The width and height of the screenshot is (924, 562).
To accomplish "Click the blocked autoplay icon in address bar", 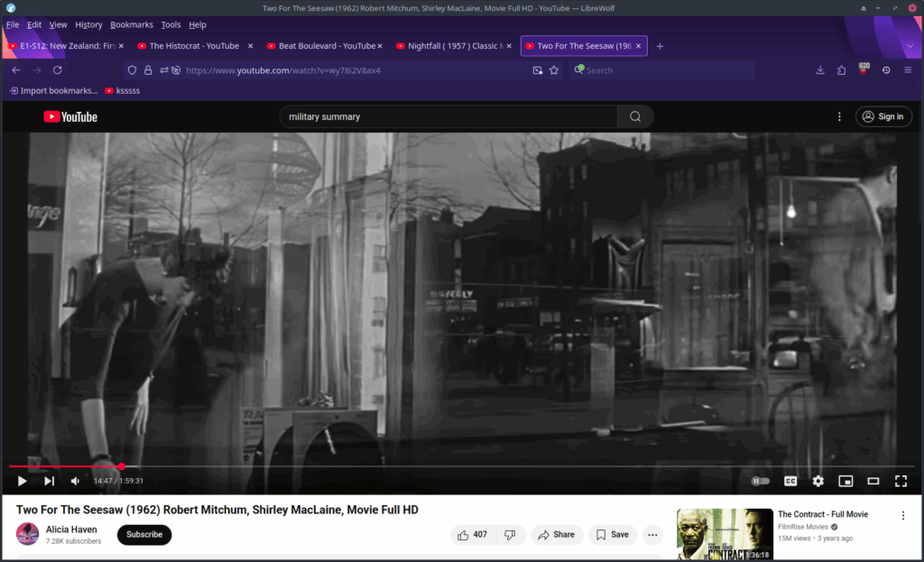I will pos(176,70).
